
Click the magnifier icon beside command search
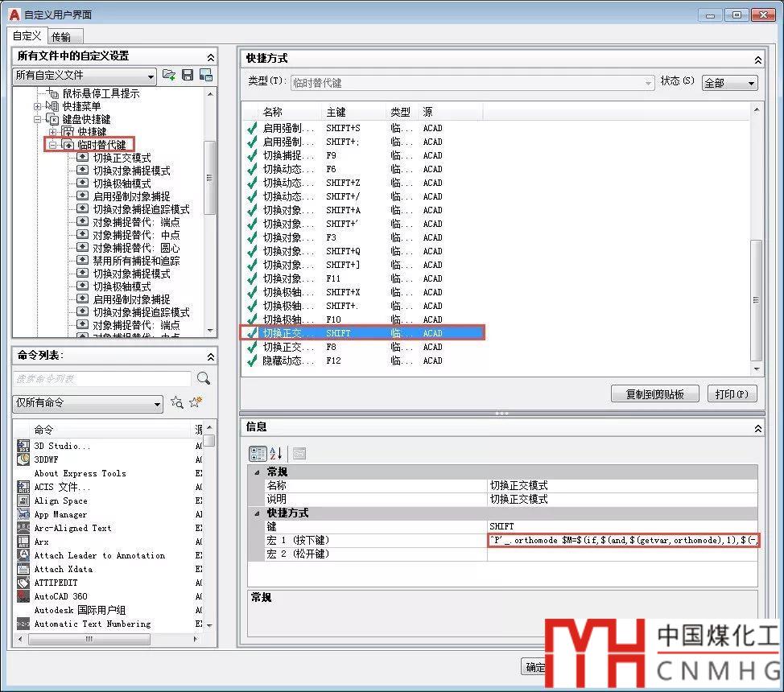[x=204, y=378]
